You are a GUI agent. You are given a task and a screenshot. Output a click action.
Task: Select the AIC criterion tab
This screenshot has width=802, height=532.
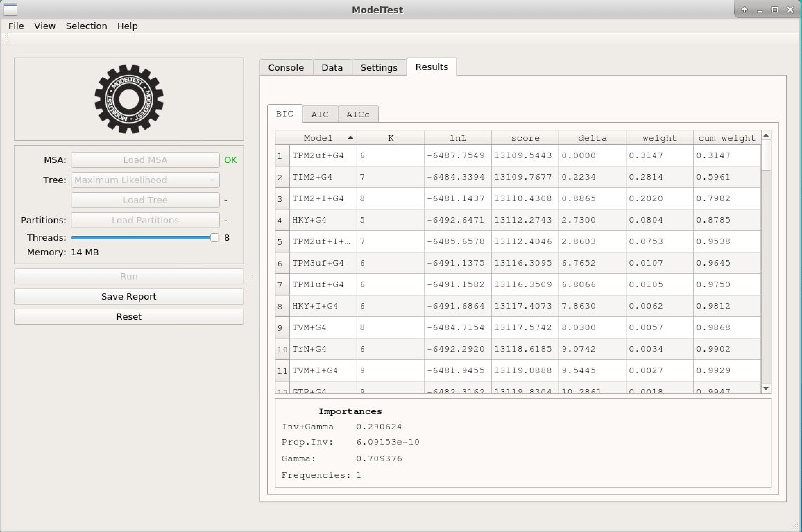coord(320,114)
